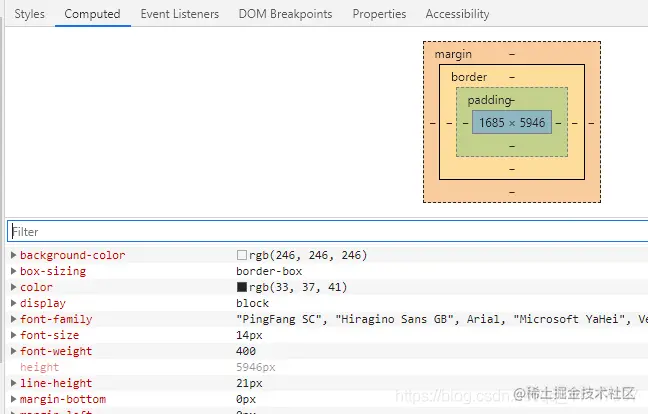Click the font-family property name
The image size is (648, 414).
56,319
